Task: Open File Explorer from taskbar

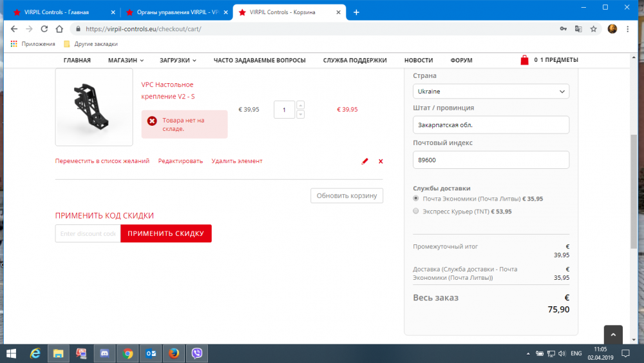Action: pos(59,353)
